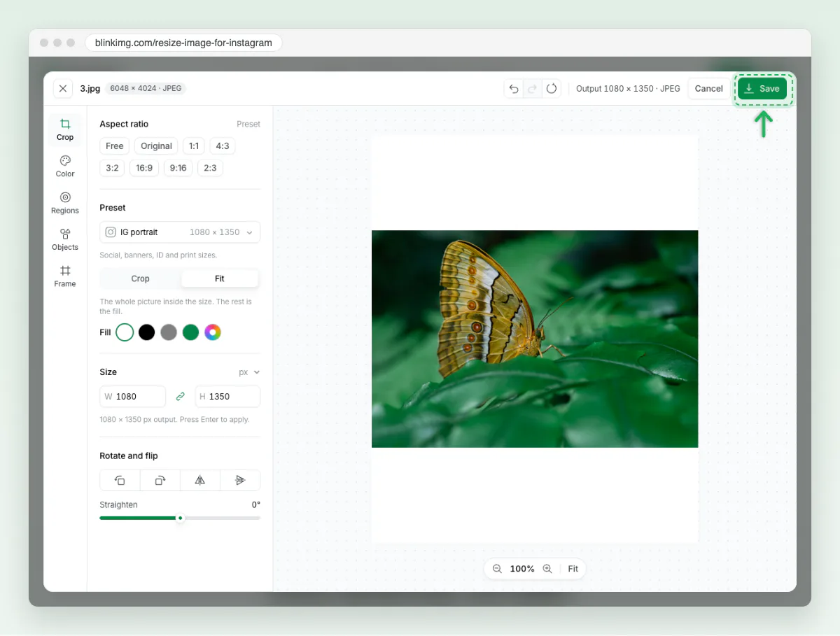840x636 pixels.
Task: Click the Preset label beside Aspect ratio
Action: click(248, 124)
